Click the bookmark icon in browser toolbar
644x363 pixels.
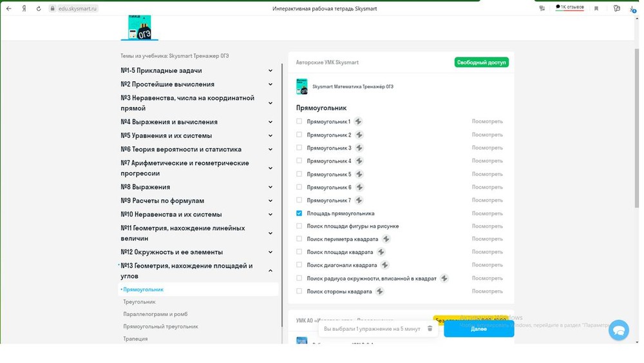596,8
